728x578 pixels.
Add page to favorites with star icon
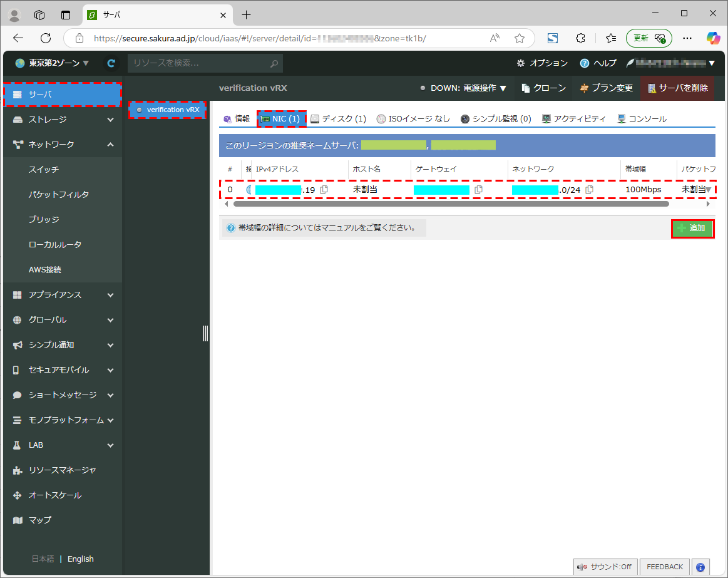(x=519, y=38)
